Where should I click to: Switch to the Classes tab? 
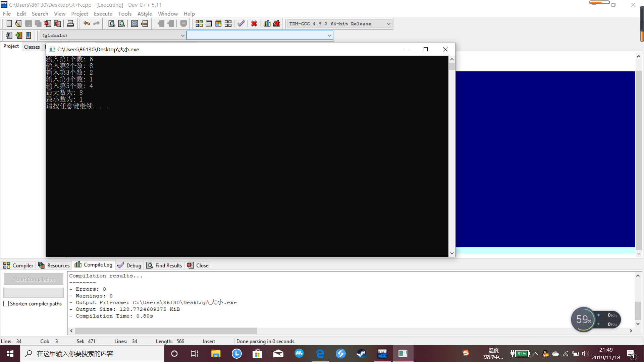click(x=32, y=47)
